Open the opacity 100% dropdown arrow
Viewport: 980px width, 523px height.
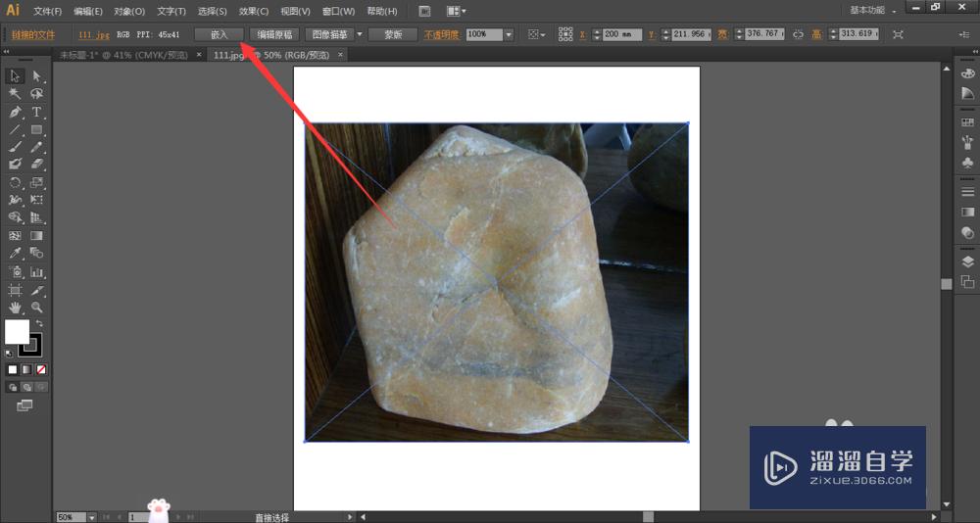click(509, 35)
